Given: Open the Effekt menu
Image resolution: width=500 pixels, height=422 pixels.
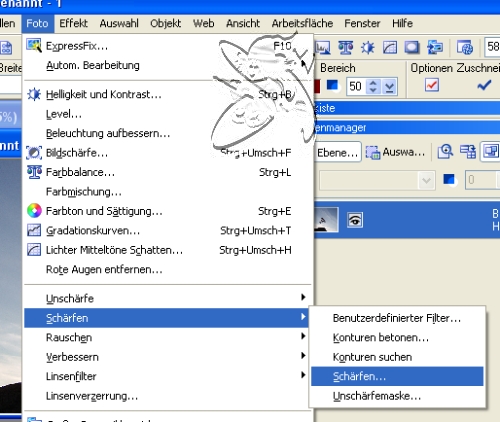Looking at the screenshot, I should [73, 23].
